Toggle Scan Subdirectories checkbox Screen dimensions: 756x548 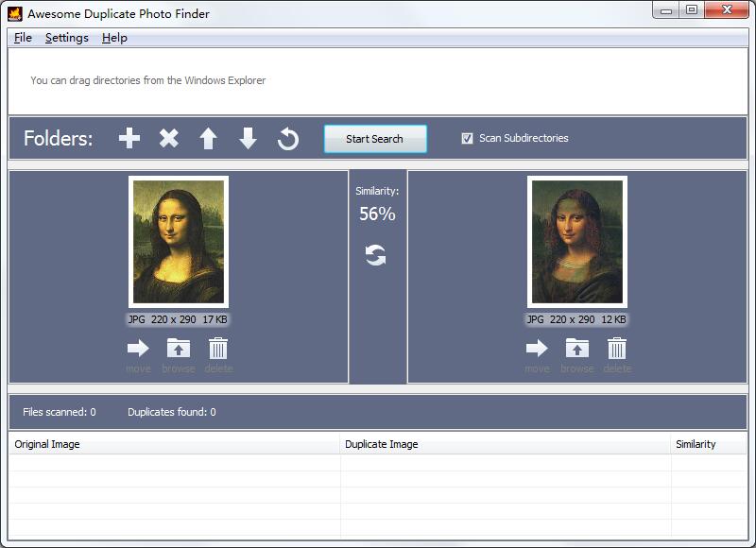click(467, 138)
